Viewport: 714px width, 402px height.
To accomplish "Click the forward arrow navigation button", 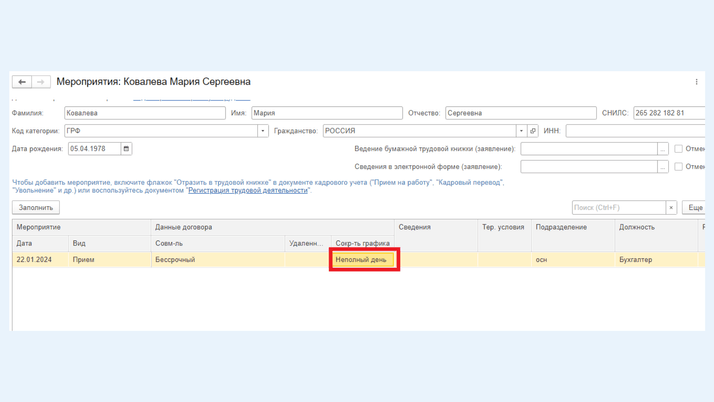I will [x=40, y=82].
